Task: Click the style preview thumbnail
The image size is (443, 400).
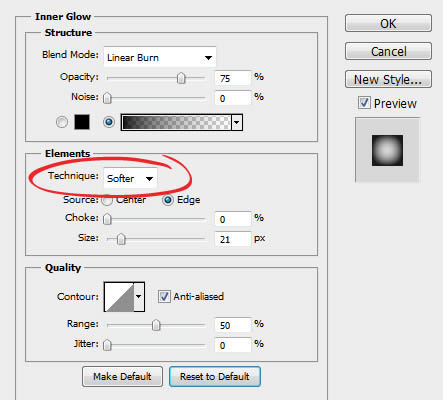Action: [387, 150]
